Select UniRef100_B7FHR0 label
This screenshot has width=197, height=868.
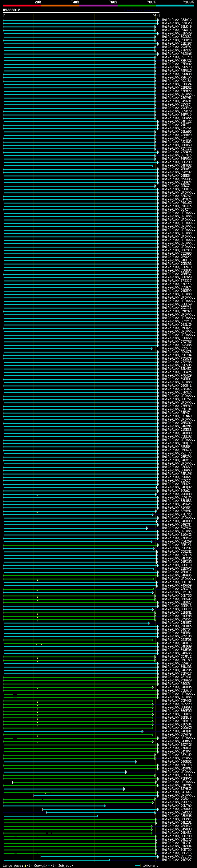point(177,91)
